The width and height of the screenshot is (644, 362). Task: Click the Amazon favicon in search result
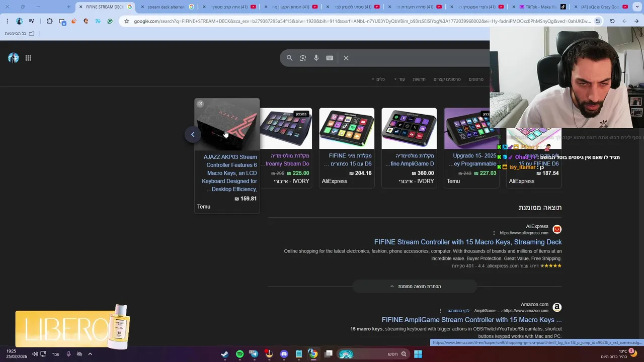[x=556, y=307]
